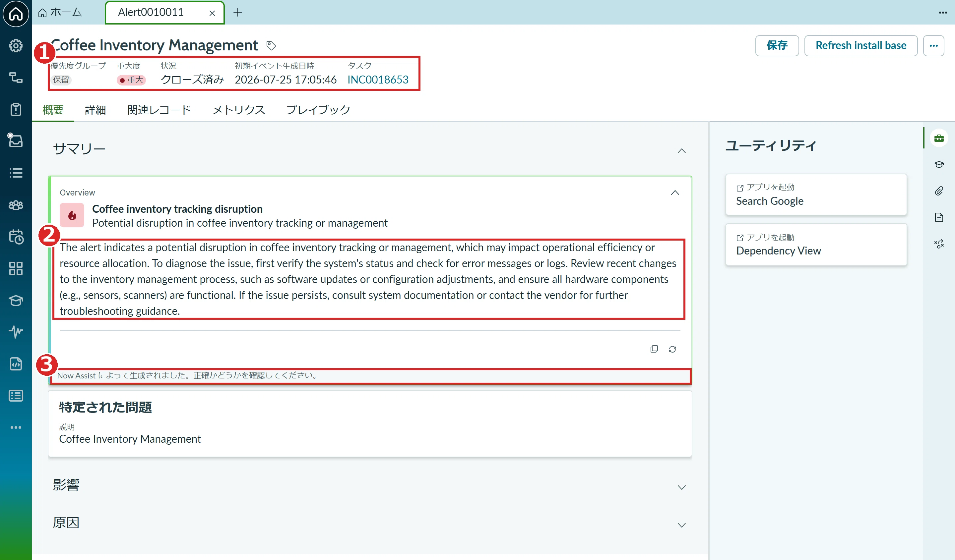Switch to the 詳細 tab
This screenshot has height=560, width=955.
tap(95, 110)
